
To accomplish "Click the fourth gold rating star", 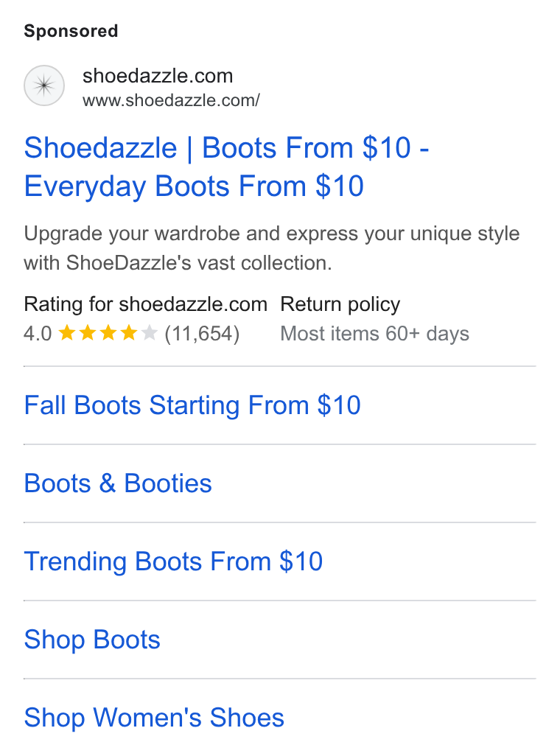I will [129, 332].
